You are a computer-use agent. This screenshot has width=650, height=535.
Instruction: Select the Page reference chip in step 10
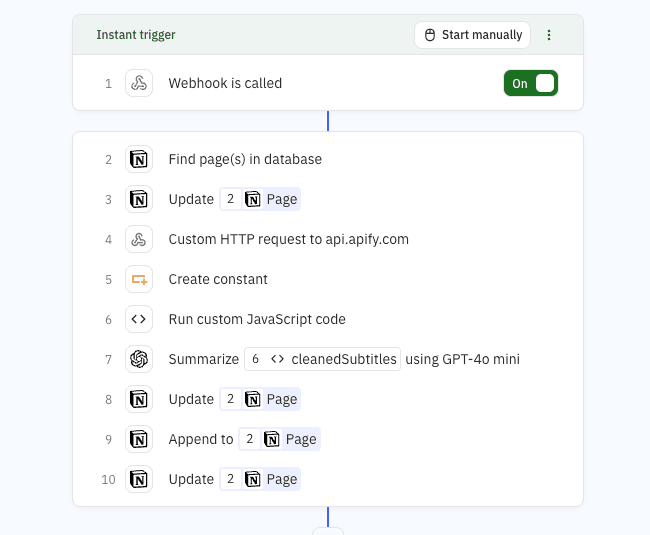(x=260, y=479)
